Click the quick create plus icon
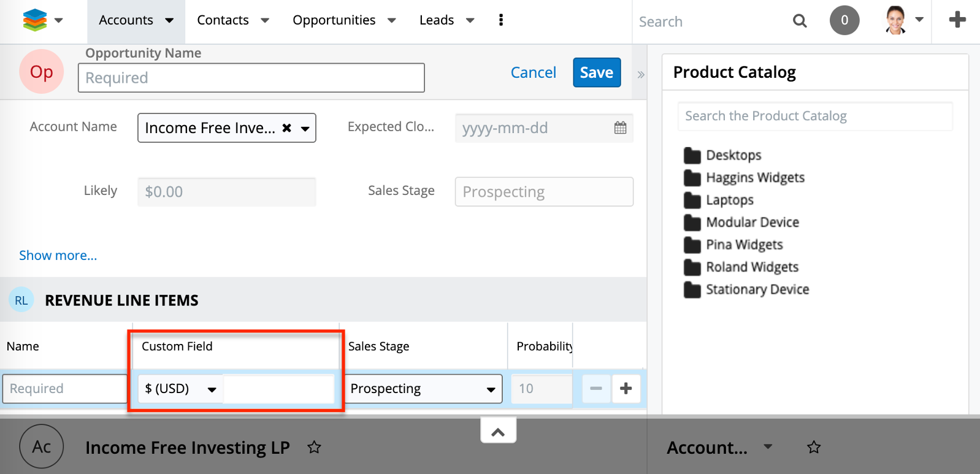The width and height of the screenshot is (980, 474). (x=957, y=20)
